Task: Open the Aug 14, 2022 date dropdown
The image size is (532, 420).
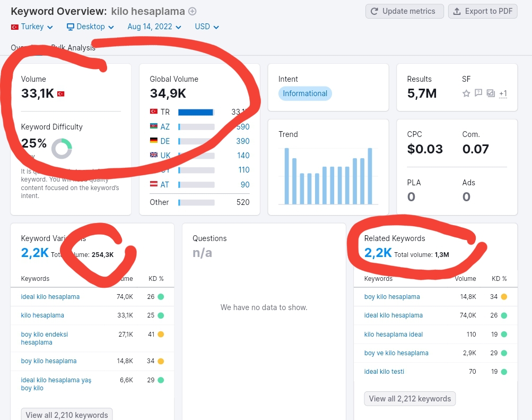Action: pos(154,27)
